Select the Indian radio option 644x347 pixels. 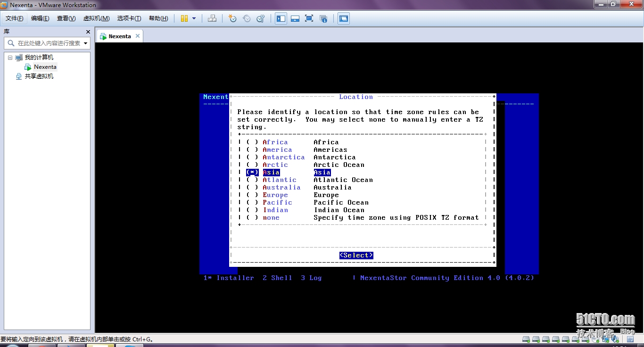click(252, 210)
